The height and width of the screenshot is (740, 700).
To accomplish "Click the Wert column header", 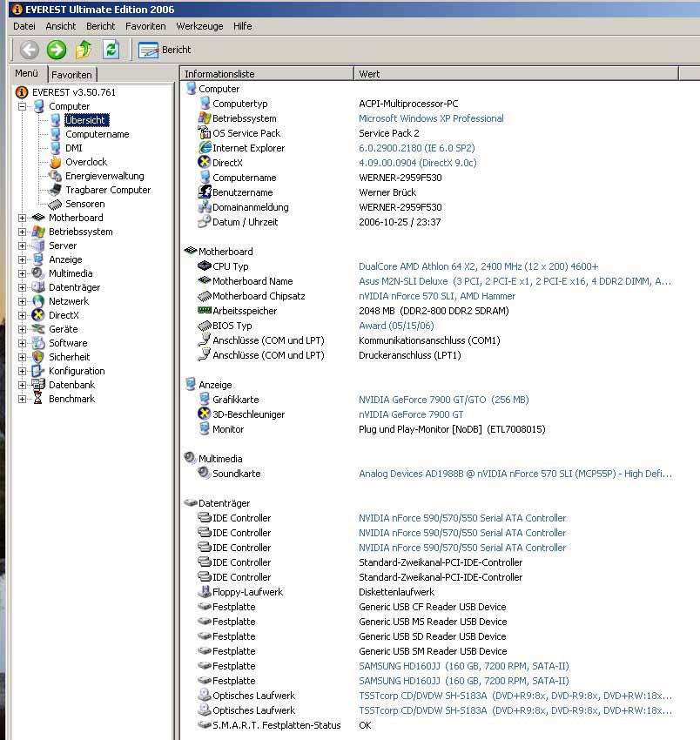I will click(x=516, y=74).
